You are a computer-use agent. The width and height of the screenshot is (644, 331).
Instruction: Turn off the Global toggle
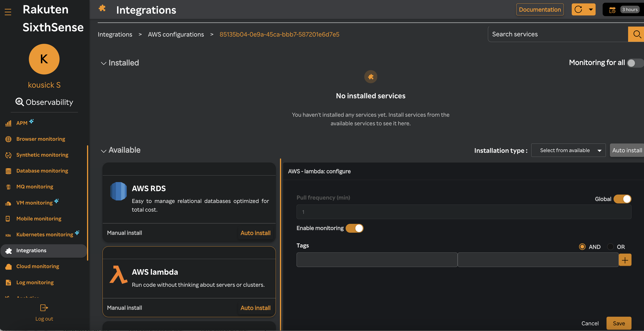click(x=622, y=199)
